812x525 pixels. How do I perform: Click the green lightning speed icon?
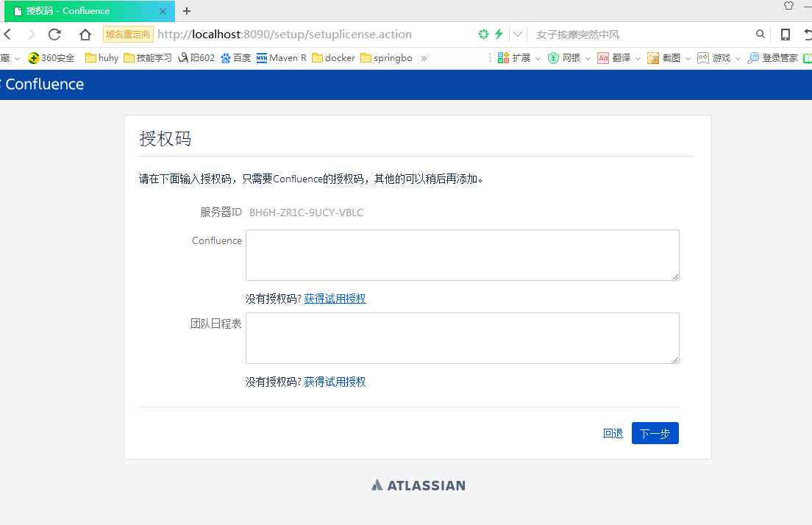(499, 34)
